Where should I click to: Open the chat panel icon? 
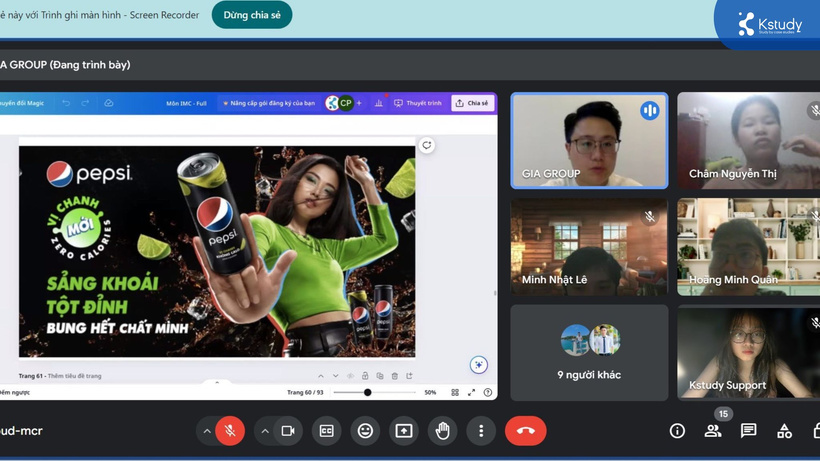pyautogui.click(x=748, y=431)
